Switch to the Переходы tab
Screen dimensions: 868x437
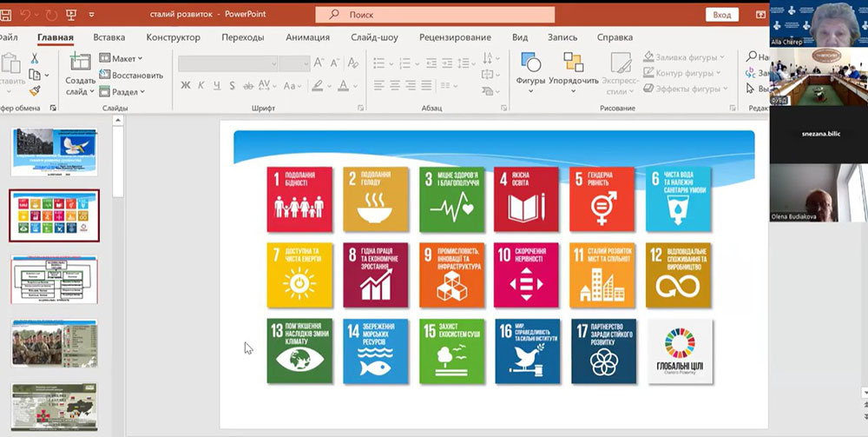pyautogui.click(x=242, y=37)
